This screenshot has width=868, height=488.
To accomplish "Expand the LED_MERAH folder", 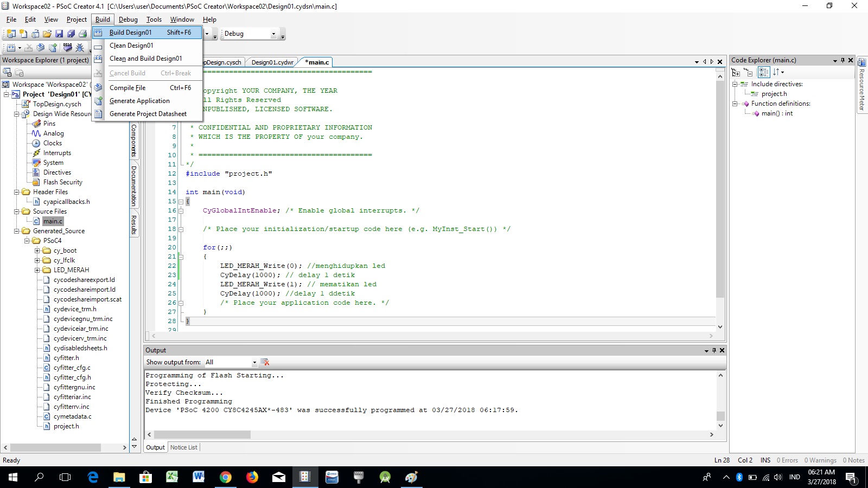I will click(x=37, y=270).
